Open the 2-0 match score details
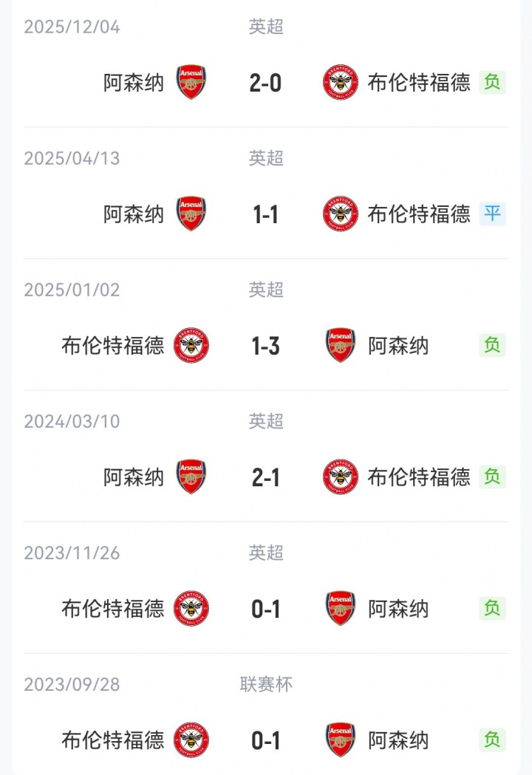This screenshot has width=532, height=775. 266,83
